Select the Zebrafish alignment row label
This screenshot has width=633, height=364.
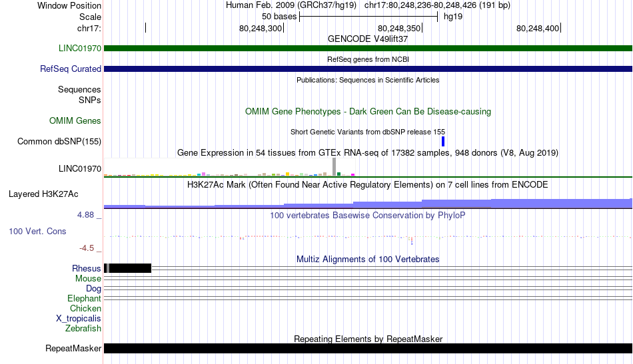[x=83, y=329]
